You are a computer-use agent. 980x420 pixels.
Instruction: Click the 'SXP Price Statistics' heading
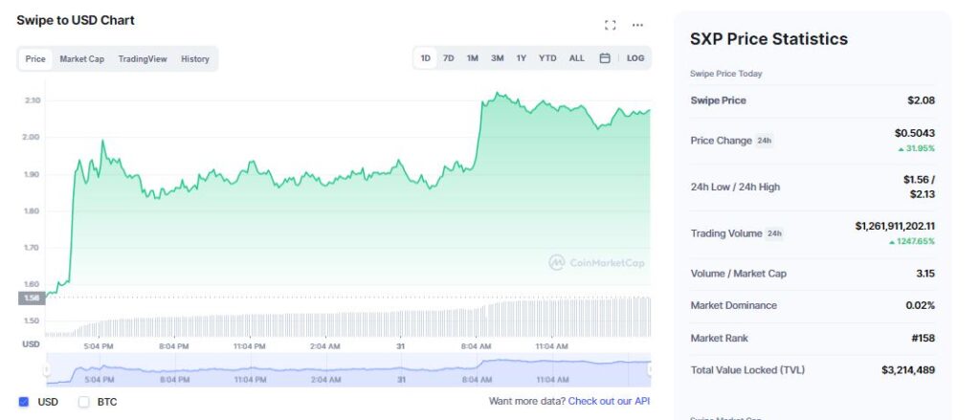(768, 39)
